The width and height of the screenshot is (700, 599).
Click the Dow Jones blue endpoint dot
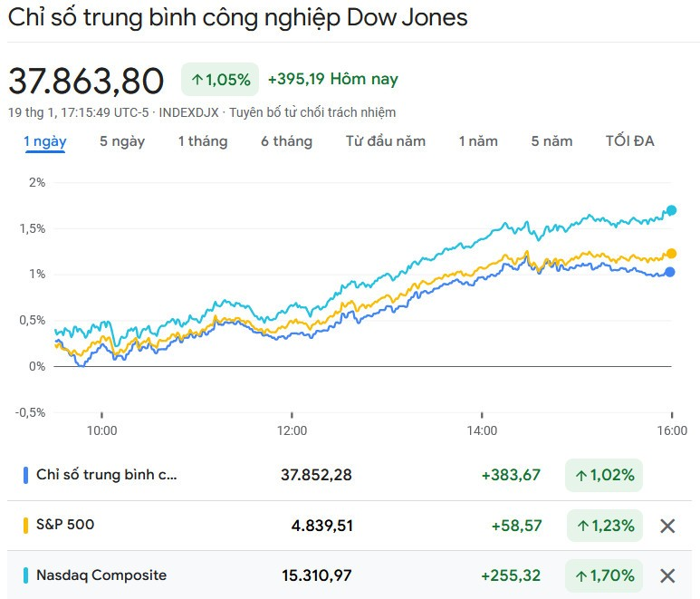point(670,272)
